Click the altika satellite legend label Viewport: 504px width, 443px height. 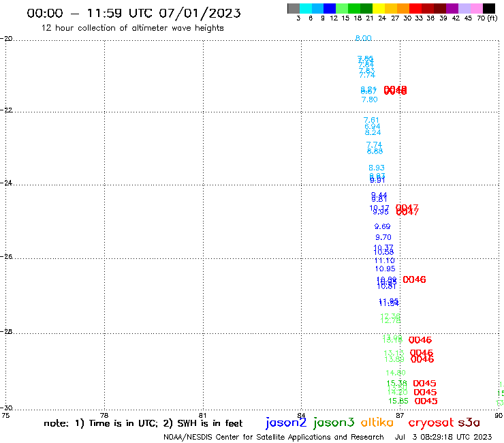coord(377,422)
